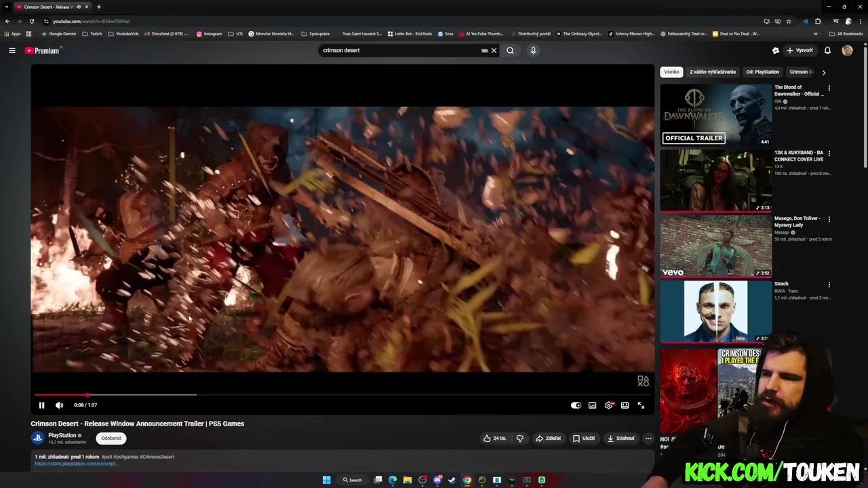Toggle the autoplay switch in player
The image size is (868, 488).
click(576, 405)
